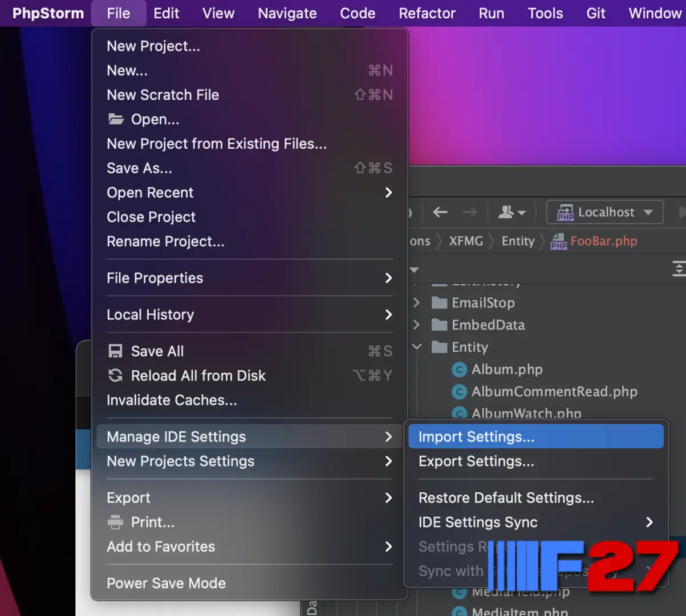Click the XFMG breadcrumb segment

point(466,241)
